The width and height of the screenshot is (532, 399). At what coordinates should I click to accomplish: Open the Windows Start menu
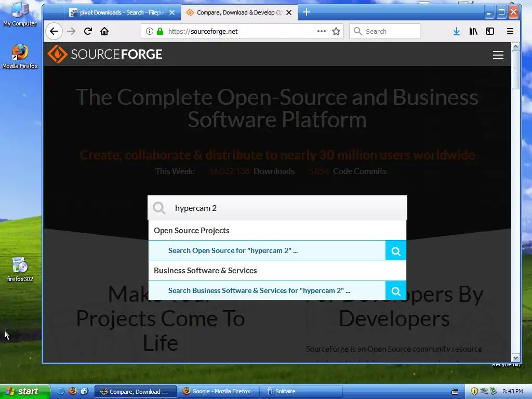point(24,391)
